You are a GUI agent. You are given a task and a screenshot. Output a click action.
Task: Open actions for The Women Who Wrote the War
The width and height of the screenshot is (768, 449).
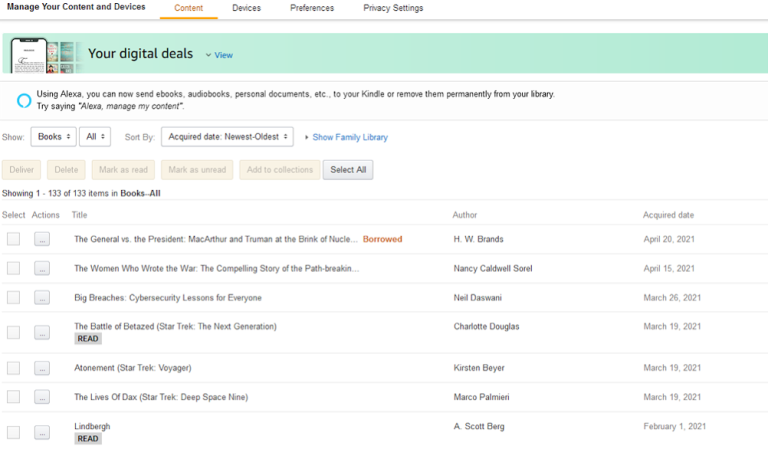(42, 268)
